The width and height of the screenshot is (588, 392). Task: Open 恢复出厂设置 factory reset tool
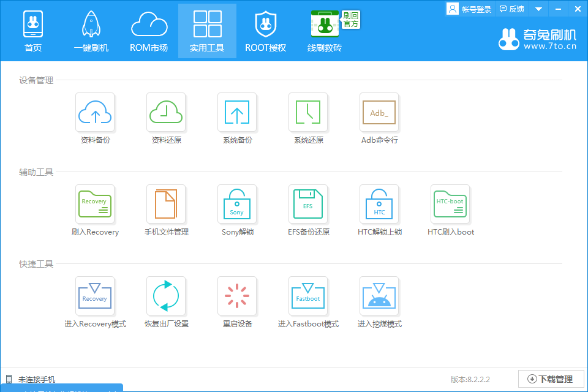point(166,296)
